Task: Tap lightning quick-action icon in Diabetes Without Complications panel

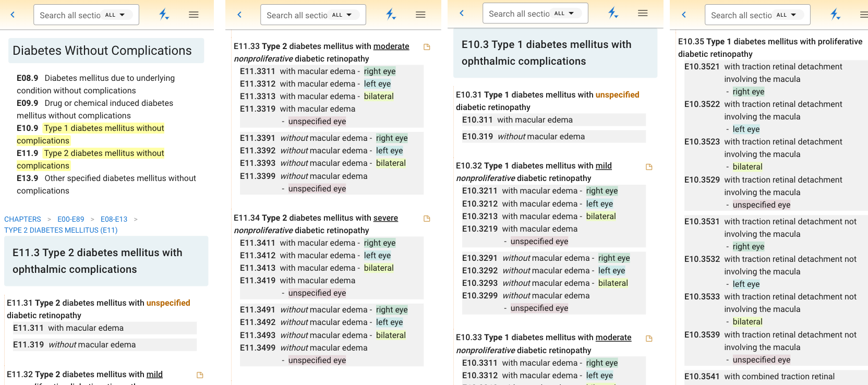Action: pos(164,15)
